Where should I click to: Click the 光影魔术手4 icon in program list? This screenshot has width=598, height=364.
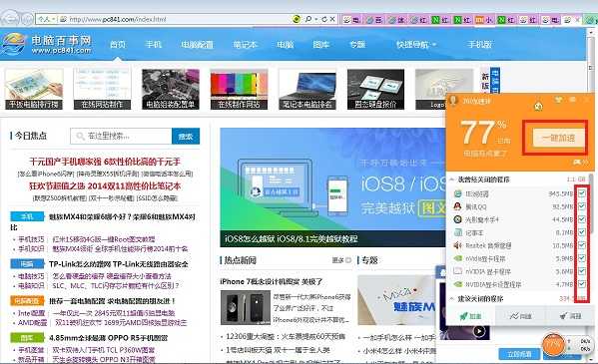(x=457, y=219)
